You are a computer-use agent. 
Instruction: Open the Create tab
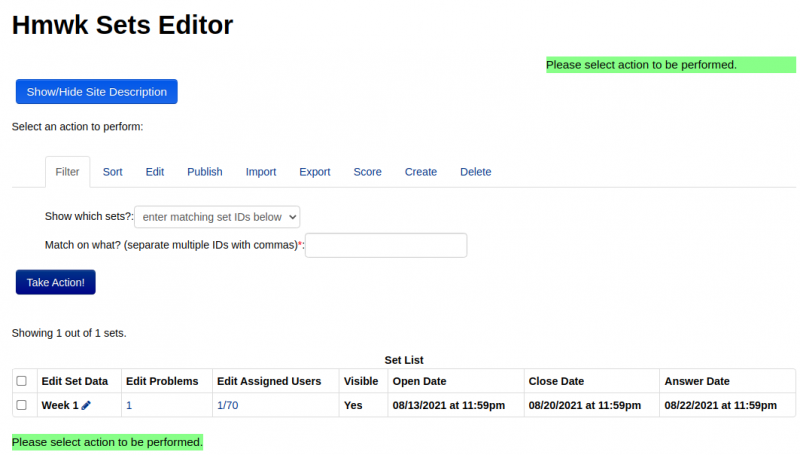click(421, 172)
